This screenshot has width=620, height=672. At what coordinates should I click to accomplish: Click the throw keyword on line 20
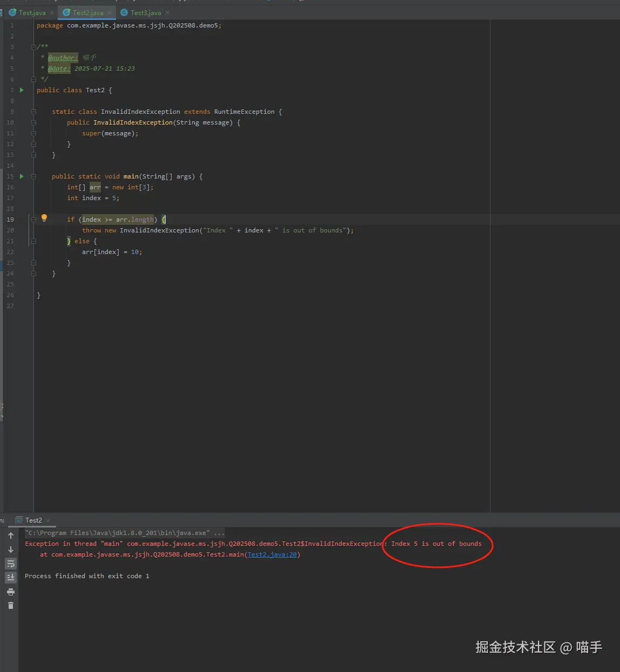coord(92,230)
